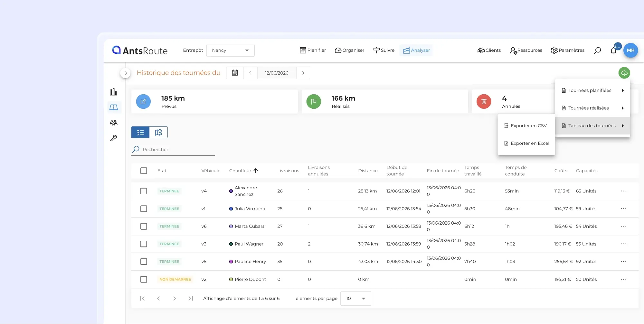Go to the Planifier section
The image size is (644, 324).
click(313, 50)
